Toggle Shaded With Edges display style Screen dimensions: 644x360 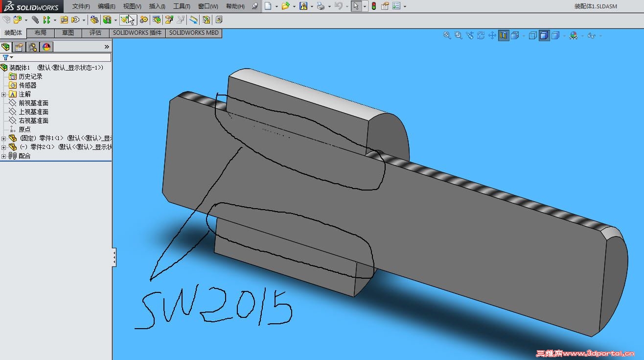(544, 35)
